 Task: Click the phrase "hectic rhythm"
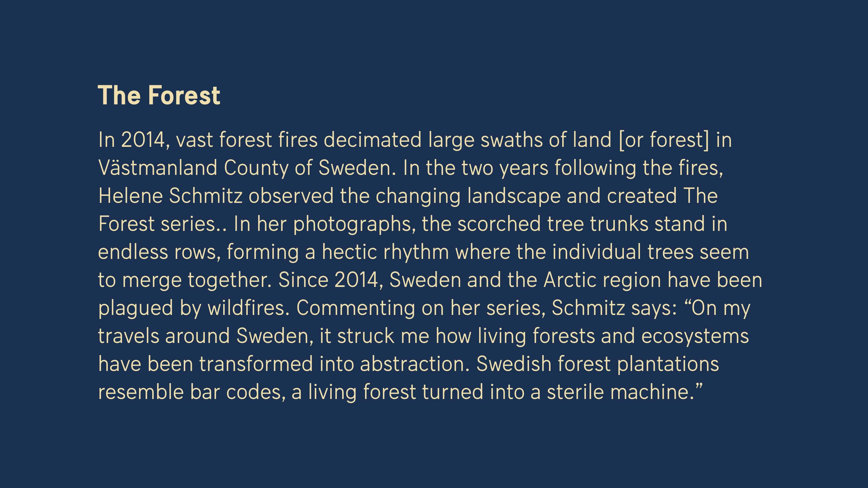tap(385, 252)
